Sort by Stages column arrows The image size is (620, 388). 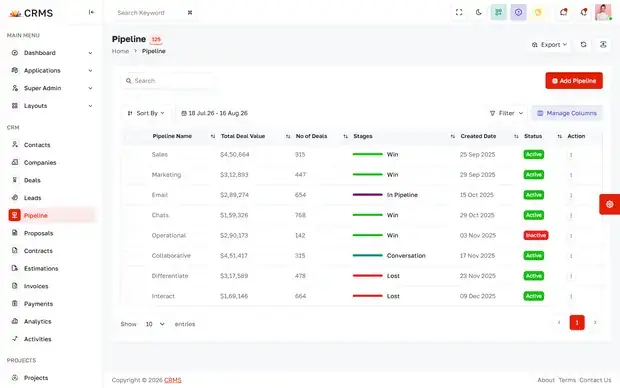(452, 136)
